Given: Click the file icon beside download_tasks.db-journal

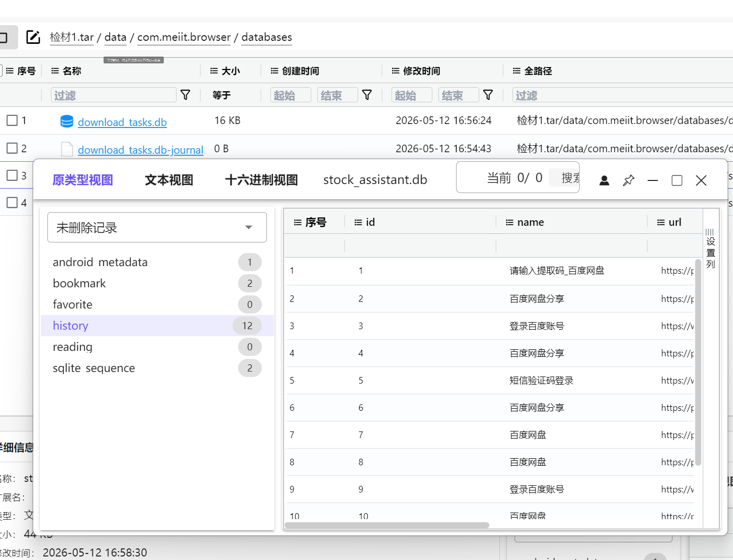Looking at the screenshot, I should pos(67,149).
